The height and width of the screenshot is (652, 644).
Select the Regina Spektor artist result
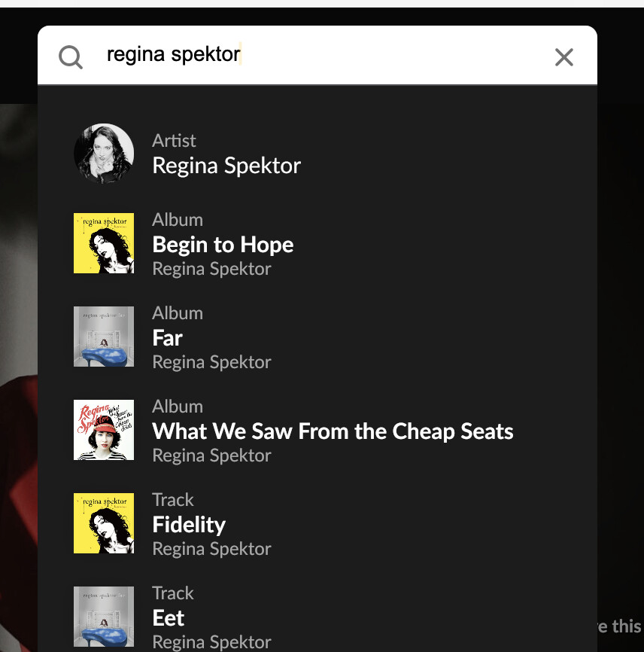tap(226, 166)
